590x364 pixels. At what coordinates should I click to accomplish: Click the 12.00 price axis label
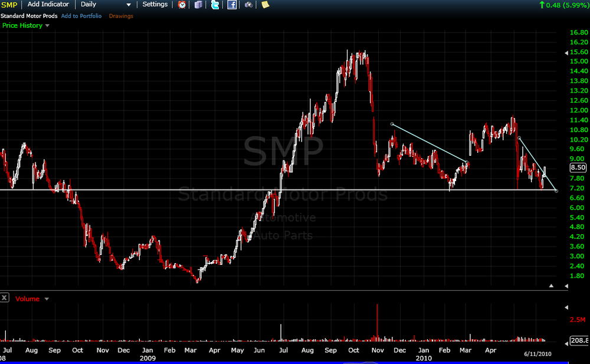(579, 110)
